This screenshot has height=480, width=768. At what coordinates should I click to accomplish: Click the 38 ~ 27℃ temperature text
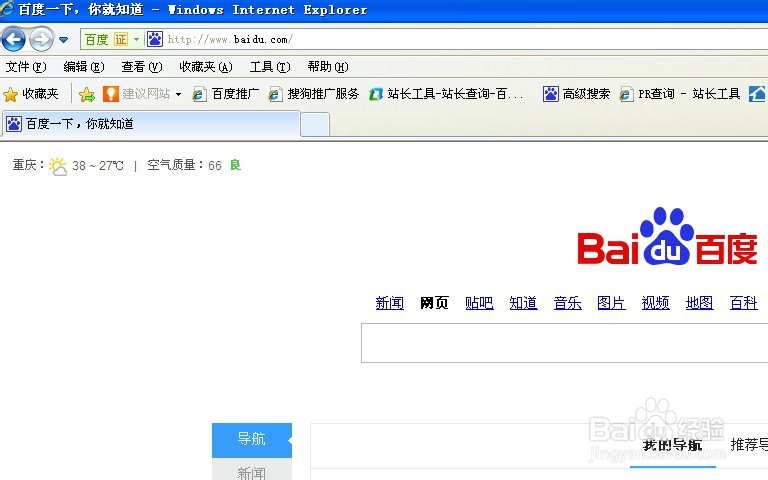pos(98,166)
